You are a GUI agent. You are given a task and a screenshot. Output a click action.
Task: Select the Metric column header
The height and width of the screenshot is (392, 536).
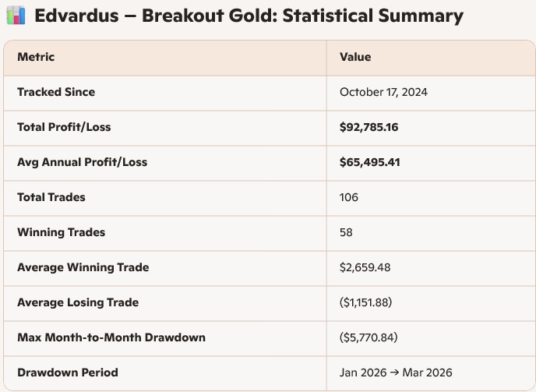coord(36,57)
